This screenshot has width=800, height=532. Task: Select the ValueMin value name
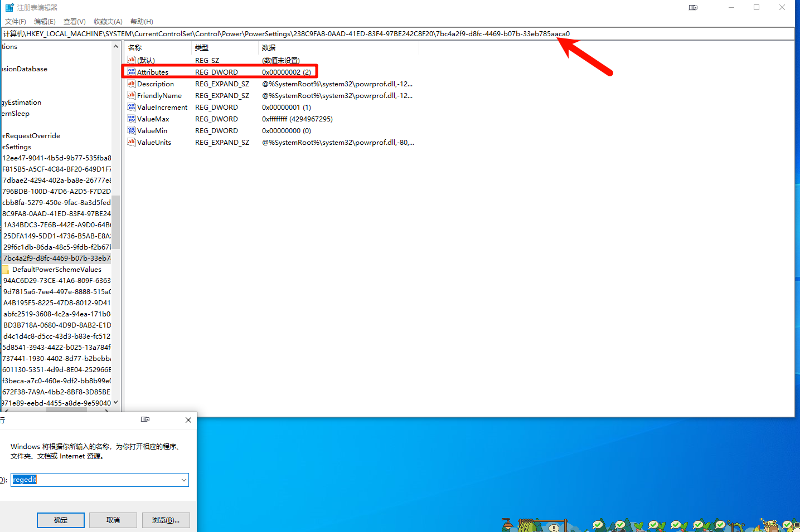[x=152, y=130]
